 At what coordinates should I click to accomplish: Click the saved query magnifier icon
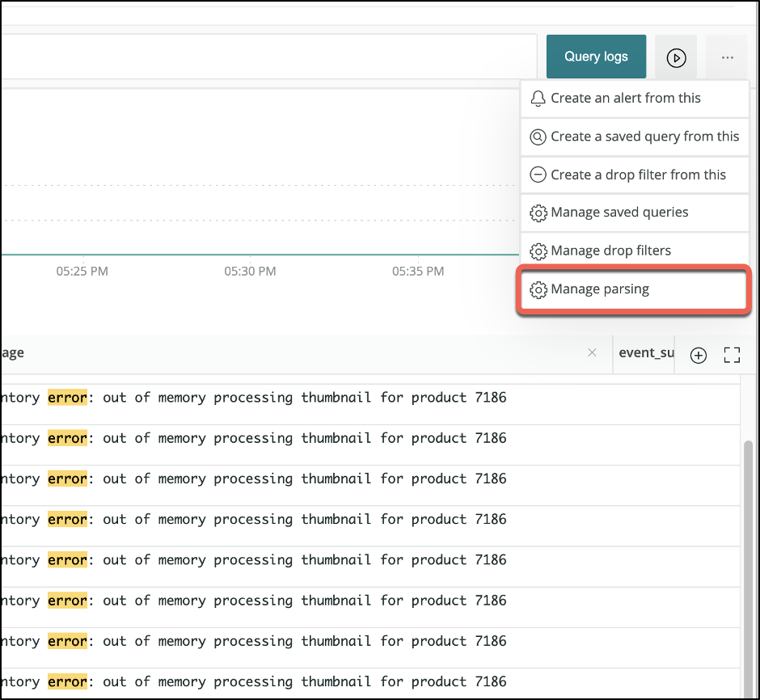538,137
